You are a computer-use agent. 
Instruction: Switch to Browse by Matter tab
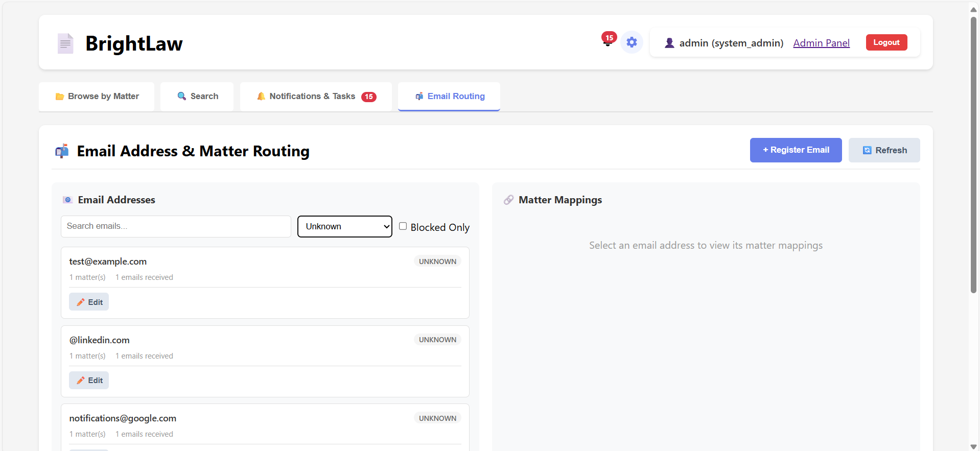point(97,97)
